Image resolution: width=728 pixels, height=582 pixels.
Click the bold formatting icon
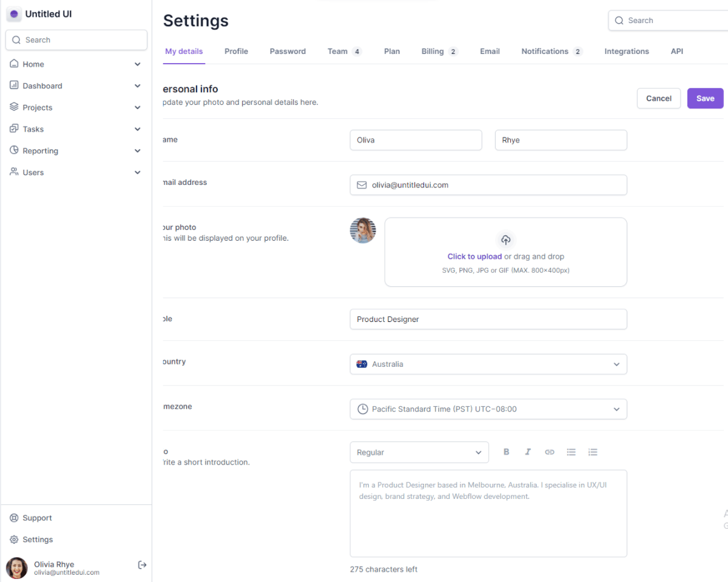coord(507,452)
